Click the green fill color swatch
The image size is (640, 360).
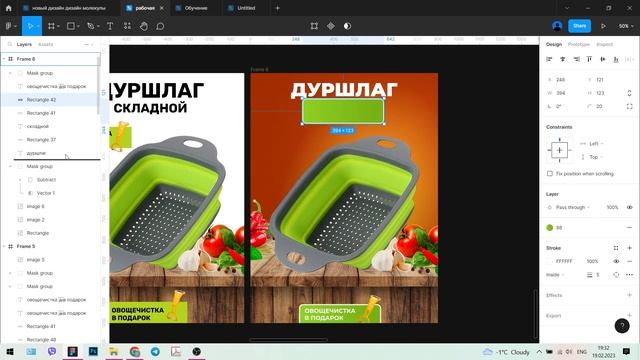(550, 227)
